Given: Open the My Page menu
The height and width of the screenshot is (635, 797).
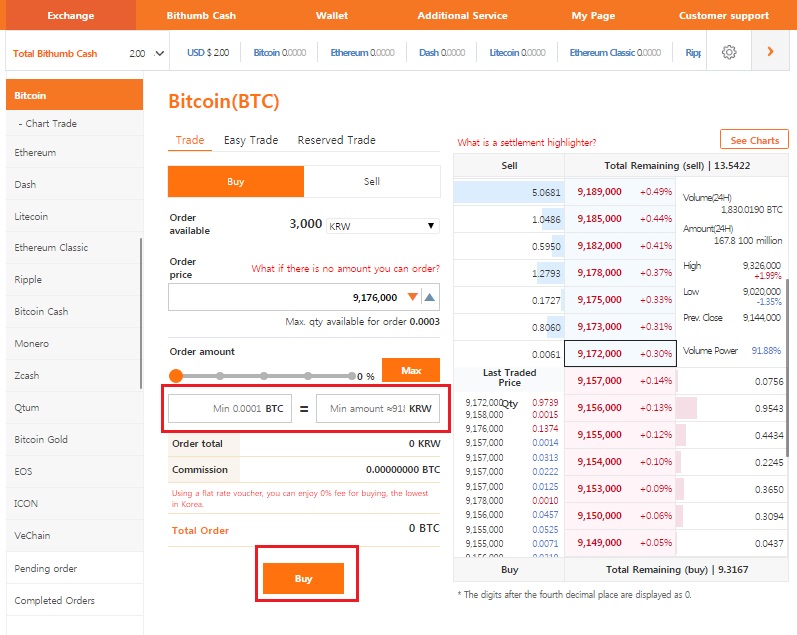Looking at the screenshot, I should coord(593,15).
